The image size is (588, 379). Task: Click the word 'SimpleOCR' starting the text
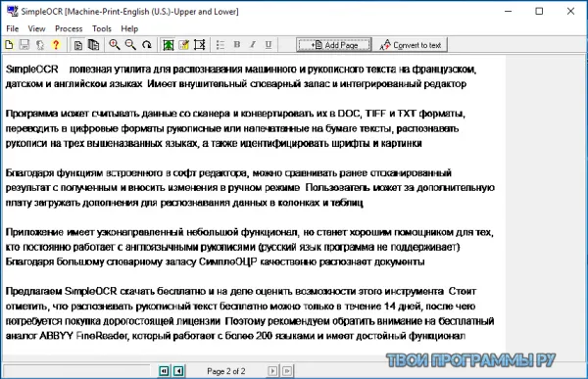coord(32,70)
